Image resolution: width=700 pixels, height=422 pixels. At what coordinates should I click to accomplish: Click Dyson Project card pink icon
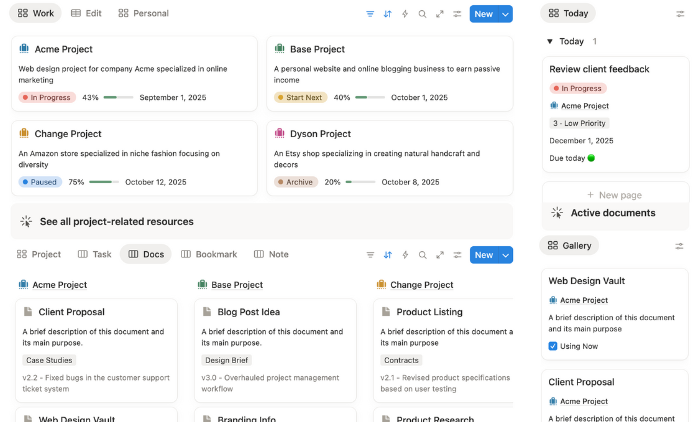279,133
